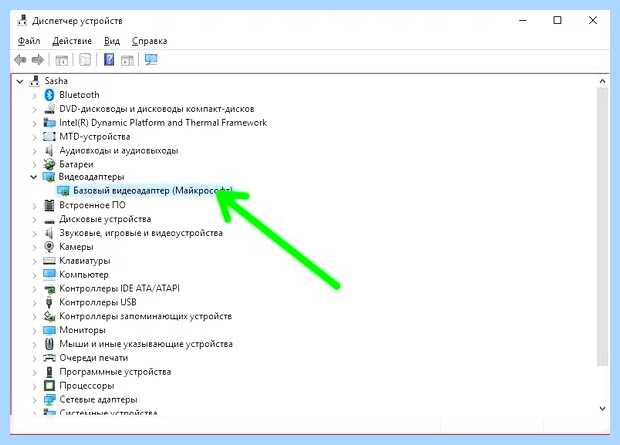Viewport: 620px width, 445px height.
Task: Click the Аудиовходы speaker icon
Action: point(49,150)
